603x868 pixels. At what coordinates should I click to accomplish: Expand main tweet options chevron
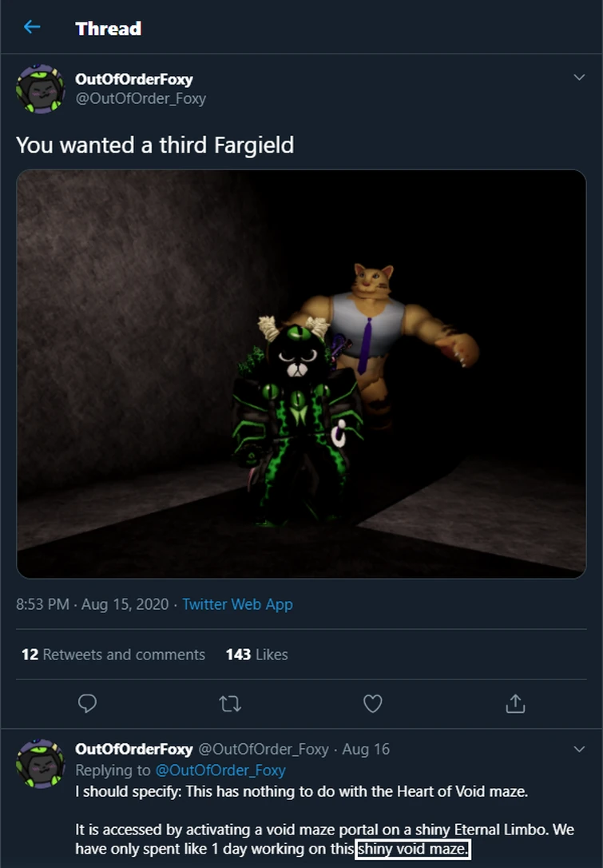coord(579,78)
